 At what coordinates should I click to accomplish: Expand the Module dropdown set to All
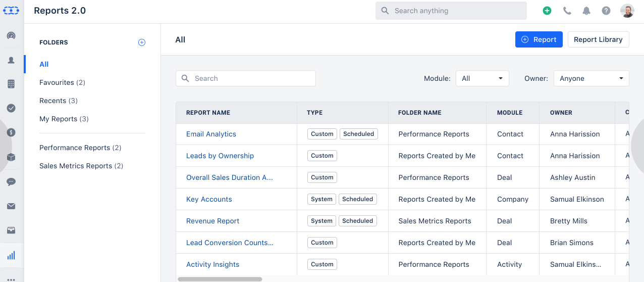(x=482, y=78)
